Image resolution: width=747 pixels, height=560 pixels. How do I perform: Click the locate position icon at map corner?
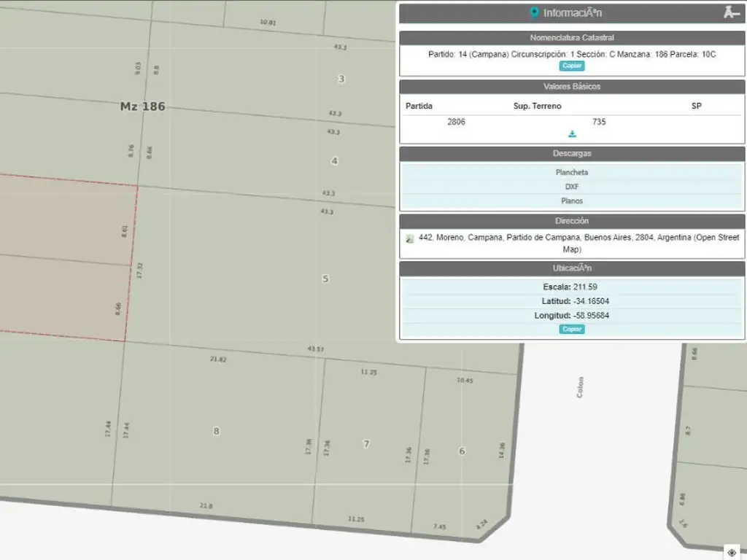732,553
